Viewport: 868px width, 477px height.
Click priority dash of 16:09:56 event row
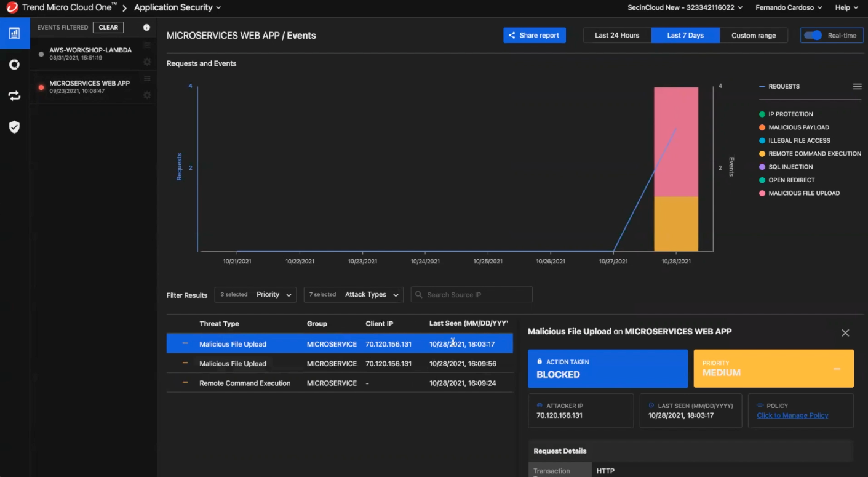pos(185,363)
